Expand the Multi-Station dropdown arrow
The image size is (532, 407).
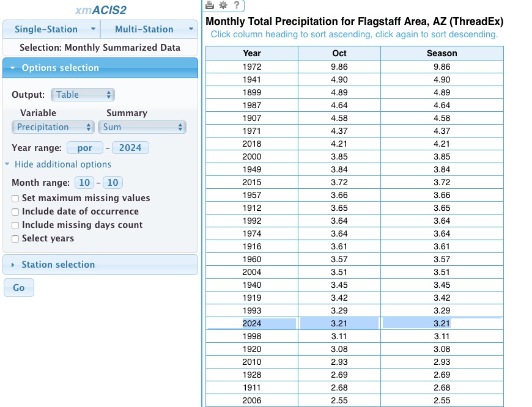191,29
